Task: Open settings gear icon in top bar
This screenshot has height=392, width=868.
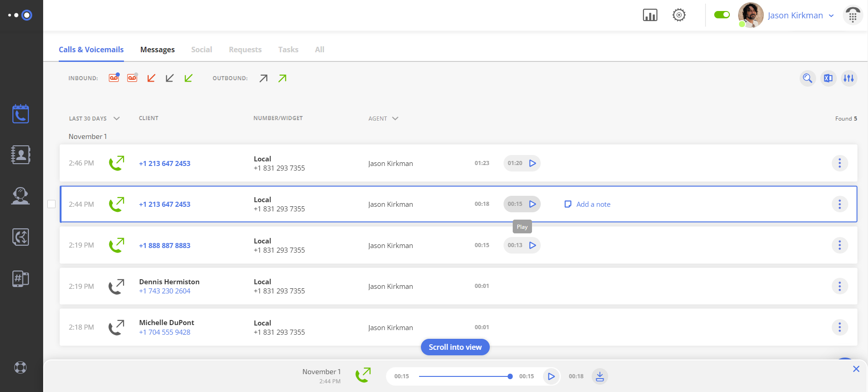Action: [679, 15]
